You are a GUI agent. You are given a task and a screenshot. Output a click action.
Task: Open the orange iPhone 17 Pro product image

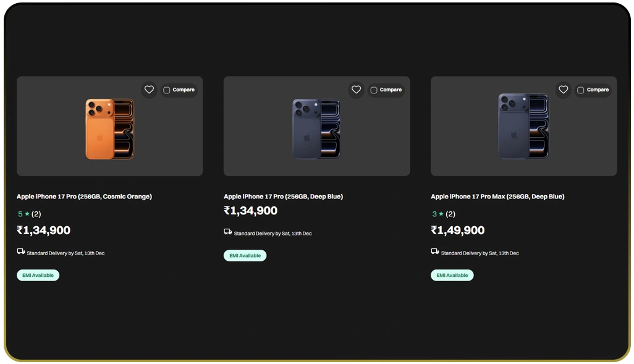pyautogui.click(x=109, y=129)
